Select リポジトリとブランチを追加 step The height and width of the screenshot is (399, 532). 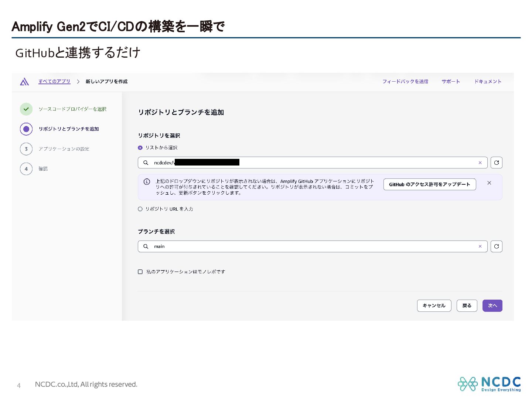pos(69,129)
